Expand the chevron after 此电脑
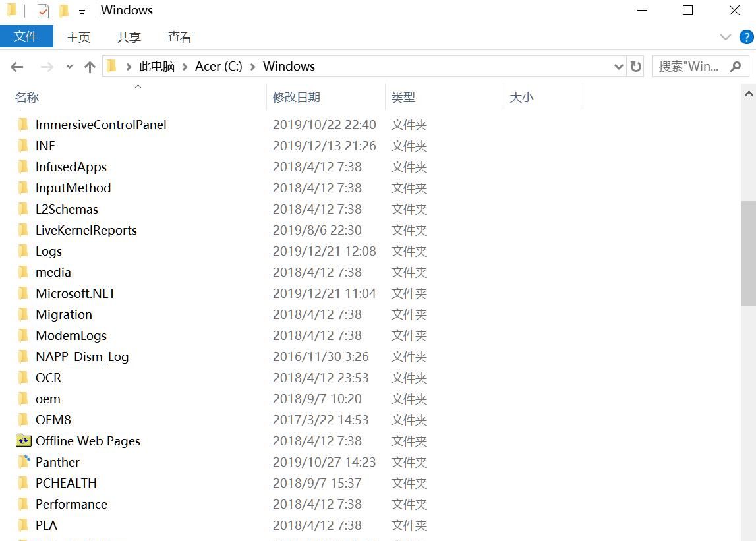This screenshot has height=541, width=756. [x=185, y=67]
